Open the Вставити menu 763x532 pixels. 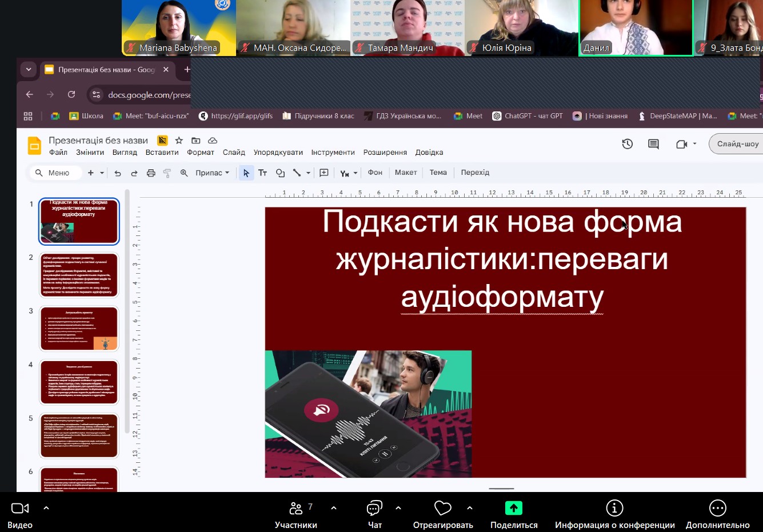click(x=162, y=153)
